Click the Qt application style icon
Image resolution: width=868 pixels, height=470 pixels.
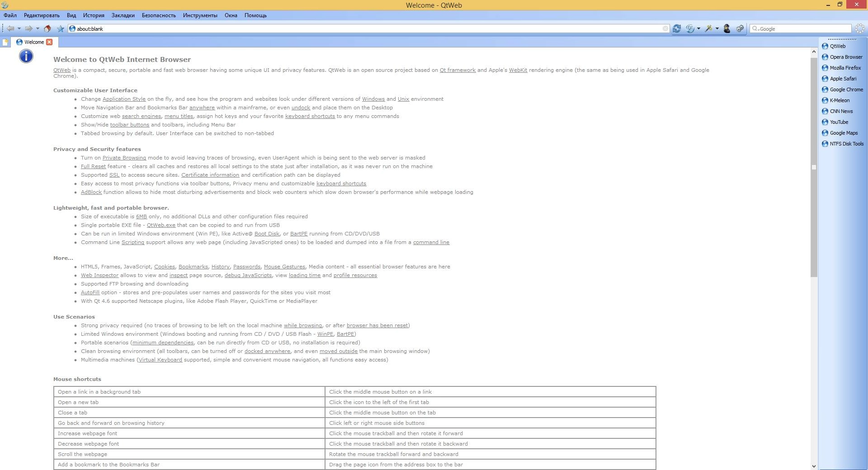[690, 28]
